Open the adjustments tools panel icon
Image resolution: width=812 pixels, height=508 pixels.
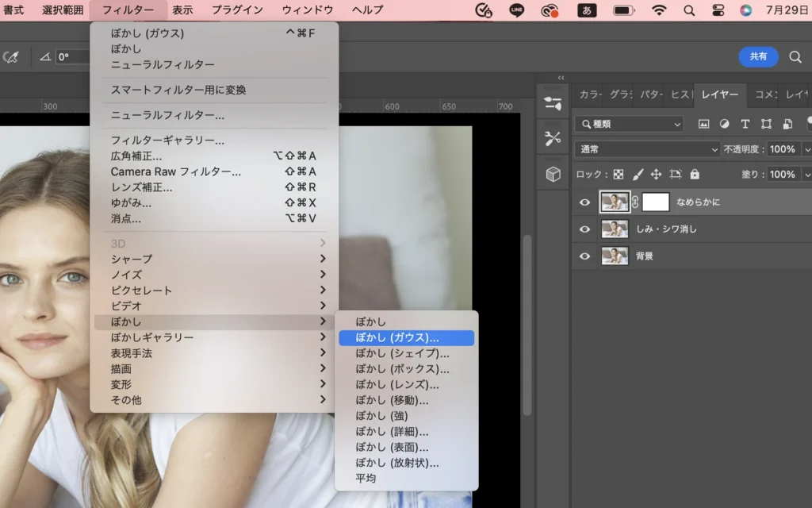click(x=553, y=138)
